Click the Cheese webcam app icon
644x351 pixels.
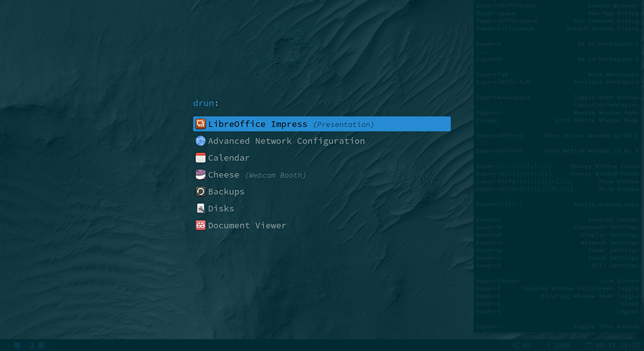(x=200, y=174)
